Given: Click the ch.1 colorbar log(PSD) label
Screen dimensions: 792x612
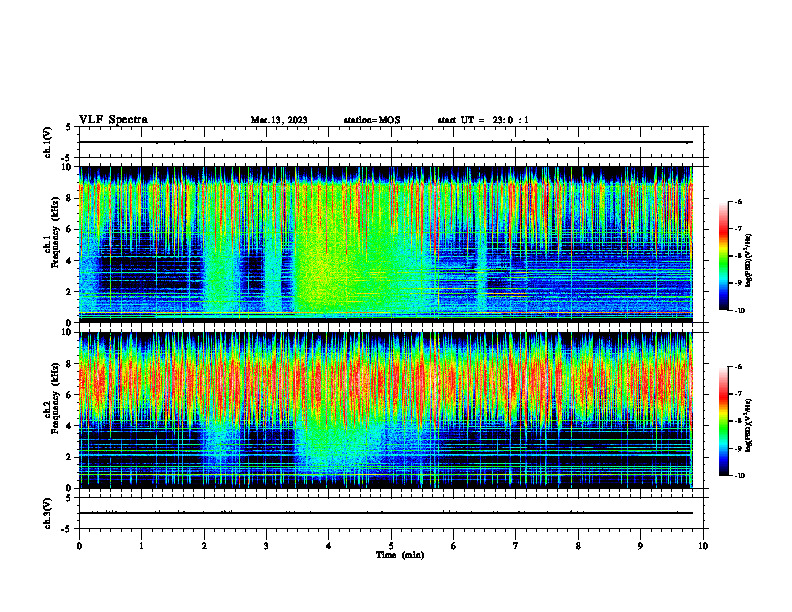Looking at the screenshot, I should (748, 260).
